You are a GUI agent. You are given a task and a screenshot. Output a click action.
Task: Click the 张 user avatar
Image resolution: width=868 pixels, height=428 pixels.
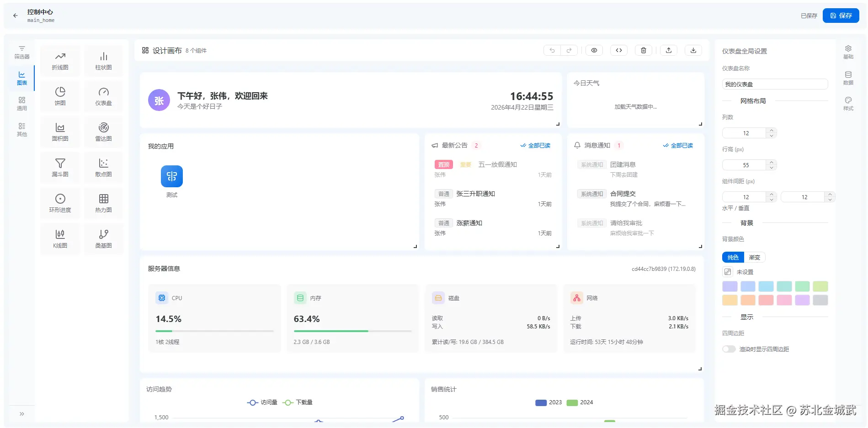[x=159, y=100]
